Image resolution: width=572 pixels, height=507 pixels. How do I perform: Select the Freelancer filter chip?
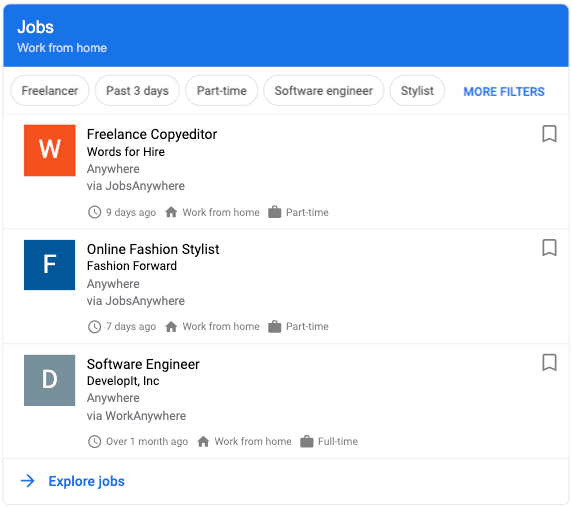[x=50, y=90]
